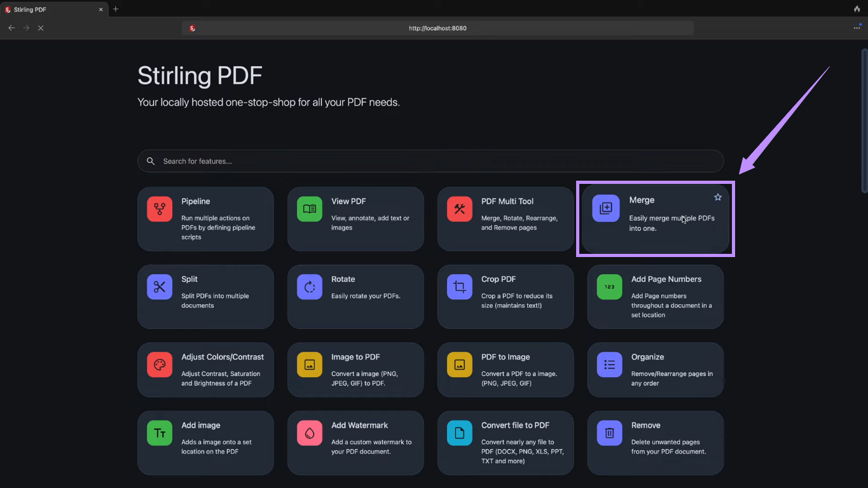Click the flame icon in the title bar
868x488 pixels.
(857, 9)
